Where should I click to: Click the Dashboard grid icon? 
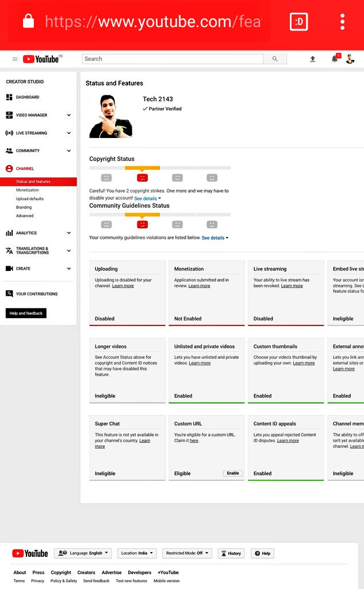9,97
